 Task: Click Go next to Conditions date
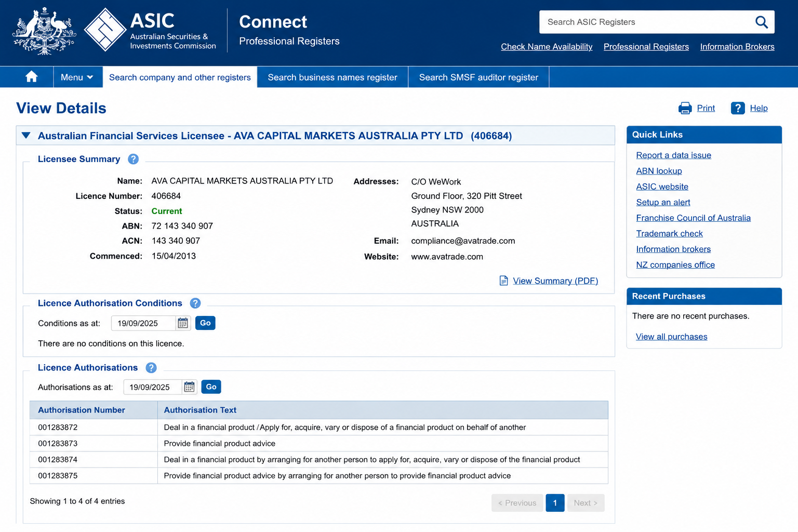(x=205, y=323)
